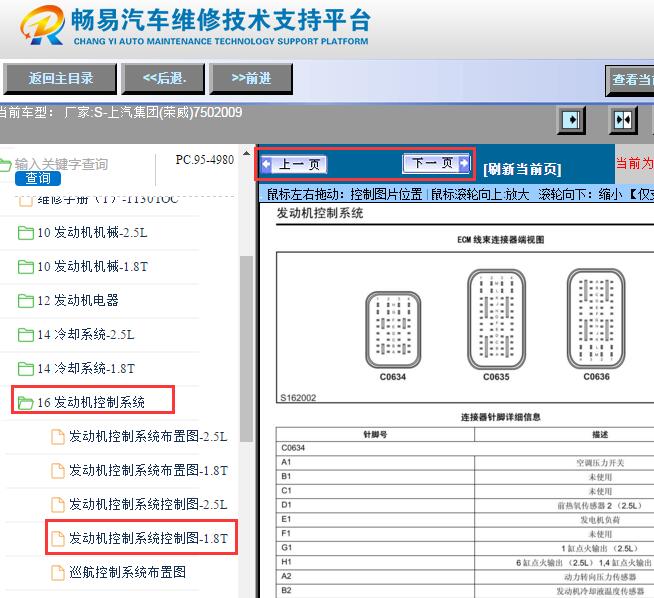The height and width of the screenshot is (598, 654).
Task: Click the 畅易 platform logo
Action: [43, 25]
